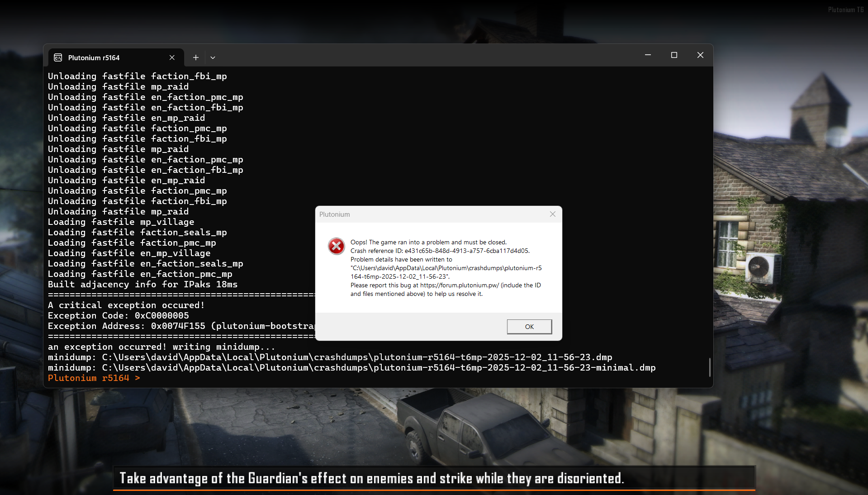Expand the terminal profile dropdown chevron
868x495 pixels.
pyautogui.click(x=213, y=57)
